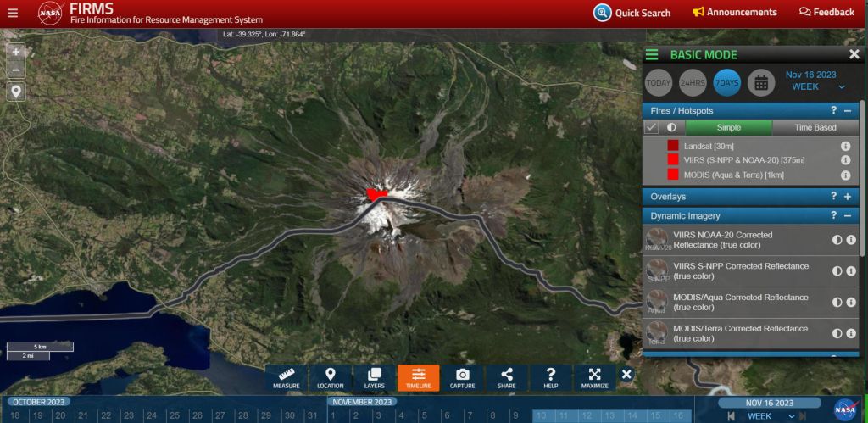Expand the Overlays section
868x423 pixels.
[847, 197]
